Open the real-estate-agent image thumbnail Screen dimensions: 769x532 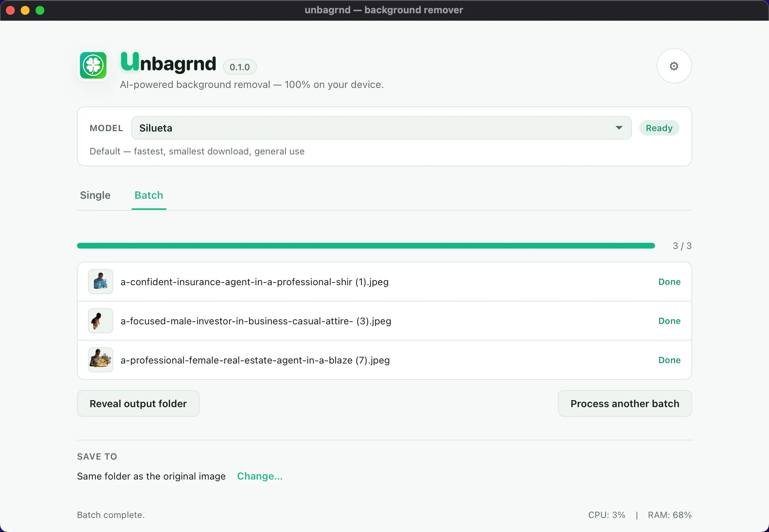click(x=101, y=360)
